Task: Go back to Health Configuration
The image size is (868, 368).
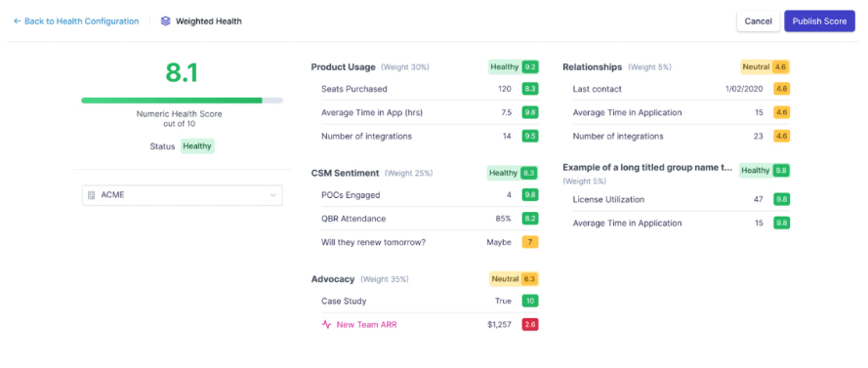Action: [x=76, y=21]
